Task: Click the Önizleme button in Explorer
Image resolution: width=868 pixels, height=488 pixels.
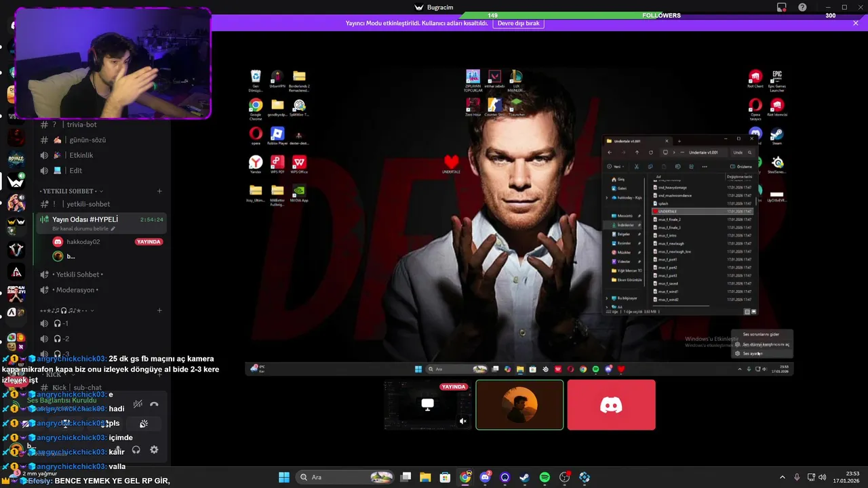Action: pos(742,166)
